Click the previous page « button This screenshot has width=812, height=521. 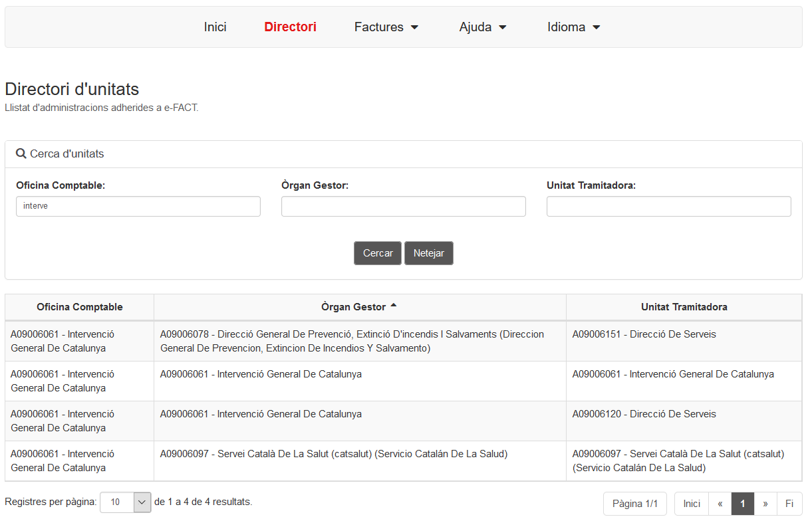(720, 504)
